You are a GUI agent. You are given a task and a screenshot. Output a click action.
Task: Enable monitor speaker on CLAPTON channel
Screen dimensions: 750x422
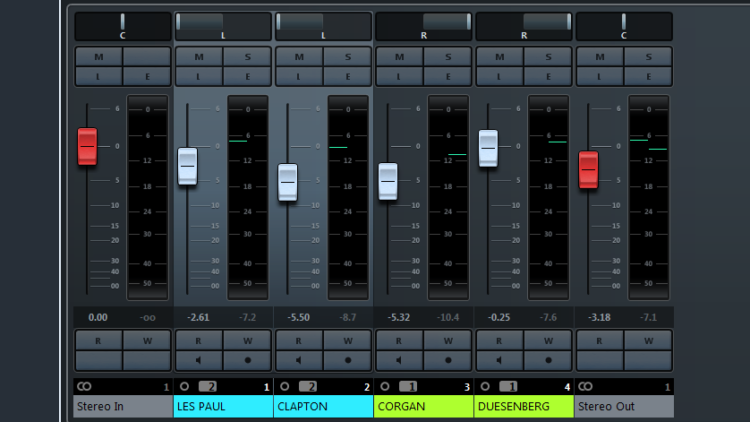[299, 360]
